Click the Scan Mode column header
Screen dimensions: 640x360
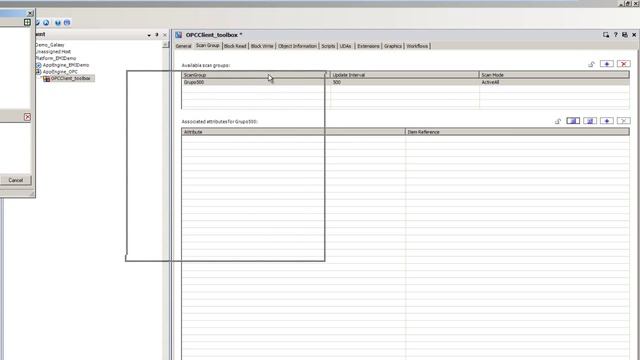(x=554, y=75)
